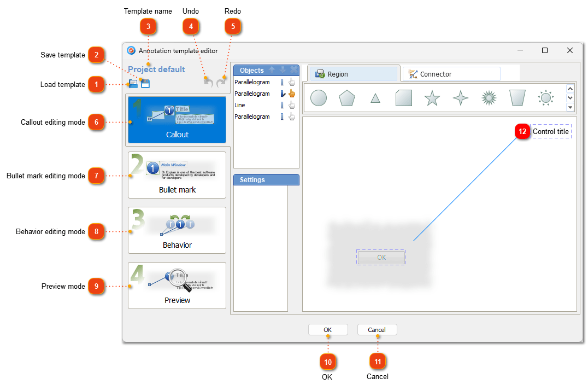Toggle the hand pointer icon on the second Parallelogram

tap(292, 94)
